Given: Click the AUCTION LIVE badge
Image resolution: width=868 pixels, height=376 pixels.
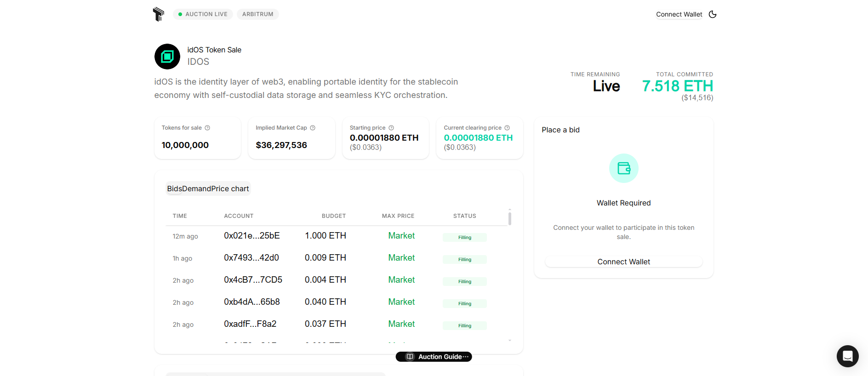Looking at the screenshot, I should [x=203, y=14].
